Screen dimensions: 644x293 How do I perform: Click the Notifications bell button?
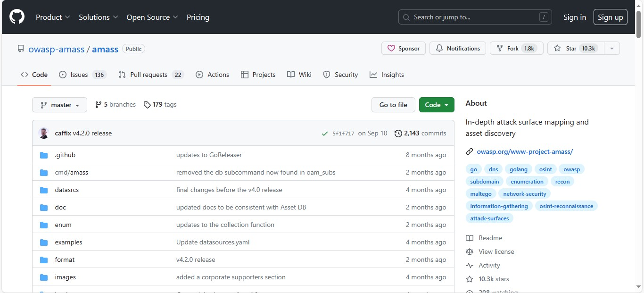pos(458,48)
